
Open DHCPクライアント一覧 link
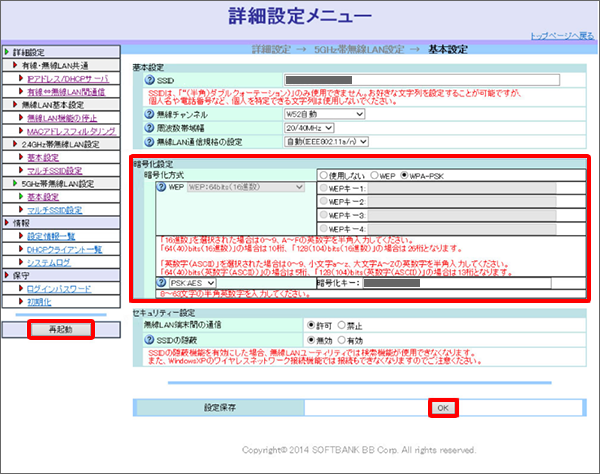point(64,249)
